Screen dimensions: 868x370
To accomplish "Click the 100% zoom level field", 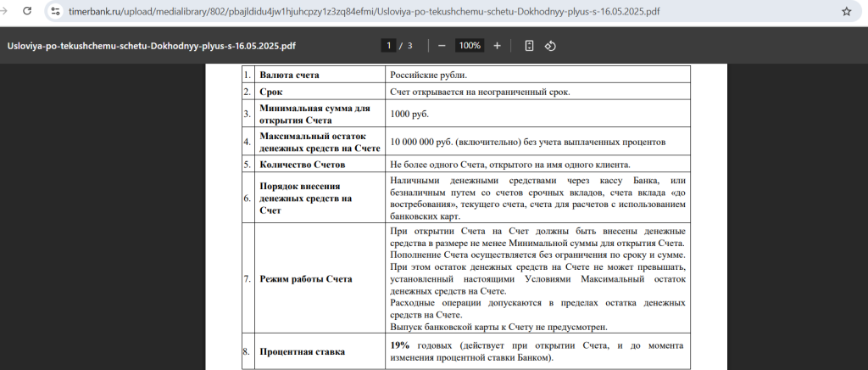I will pos(470,46).
